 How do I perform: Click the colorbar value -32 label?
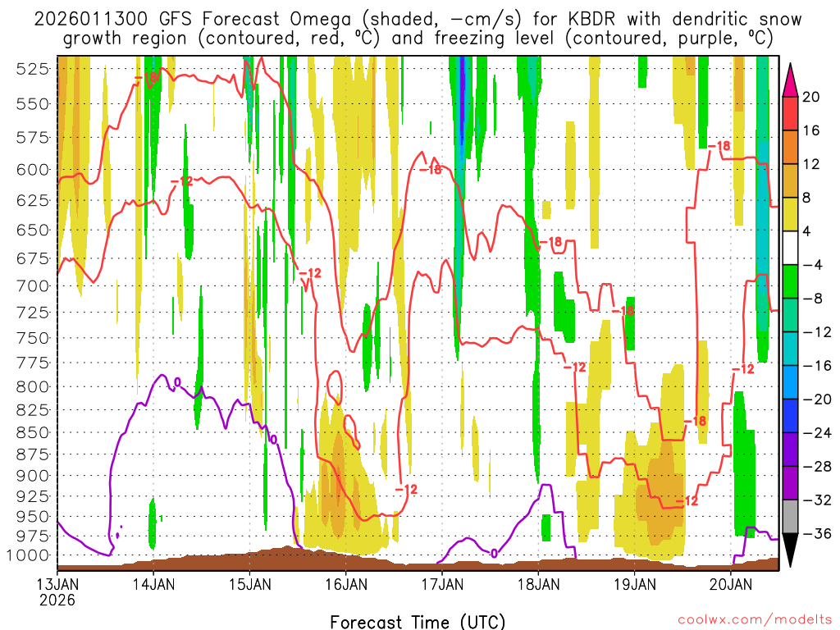818,500
